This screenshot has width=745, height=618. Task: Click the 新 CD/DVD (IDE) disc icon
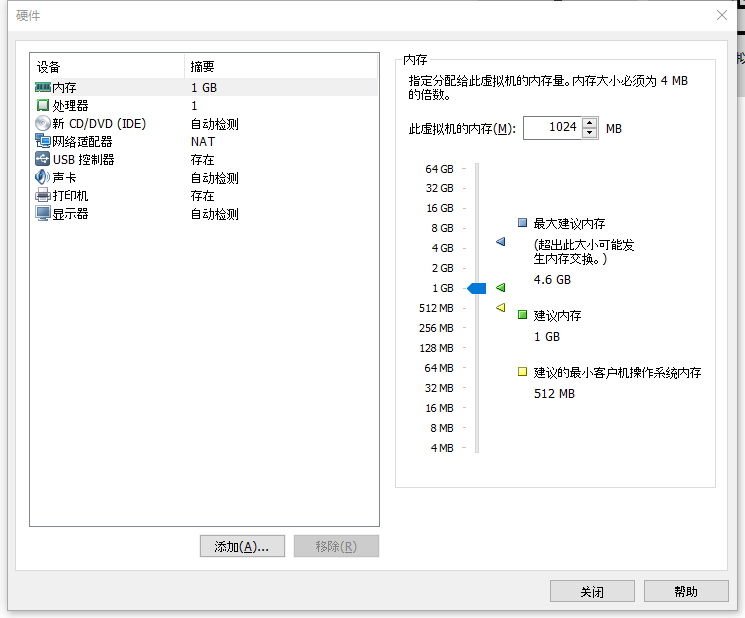coord(43,124)
